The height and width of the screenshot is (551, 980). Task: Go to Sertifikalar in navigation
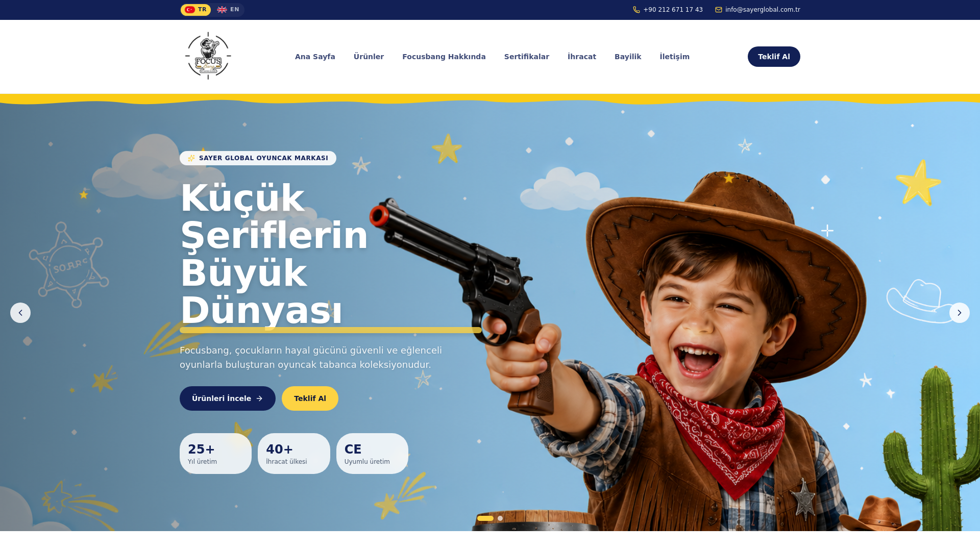pos(527,57)
